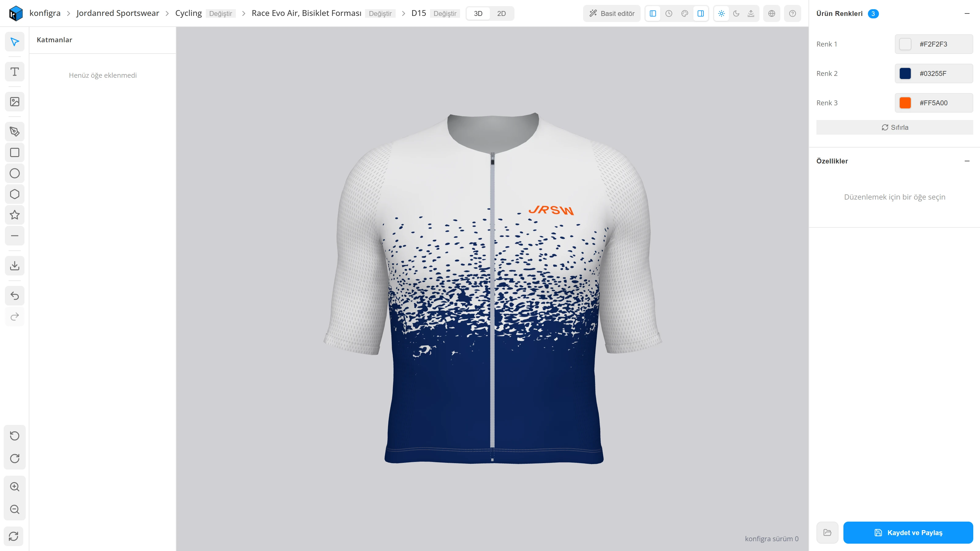Select the Text tool
980x551 pixels.
tap(14, 72)
